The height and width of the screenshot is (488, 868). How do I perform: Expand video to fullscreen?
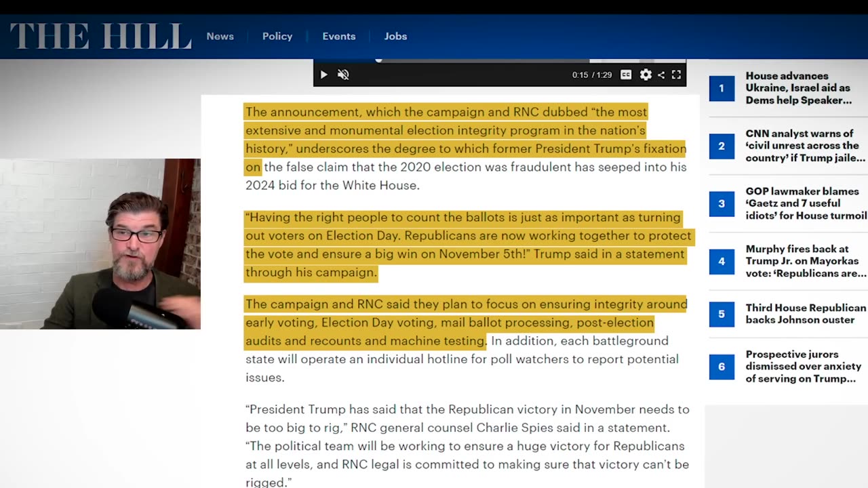[676, 75]
